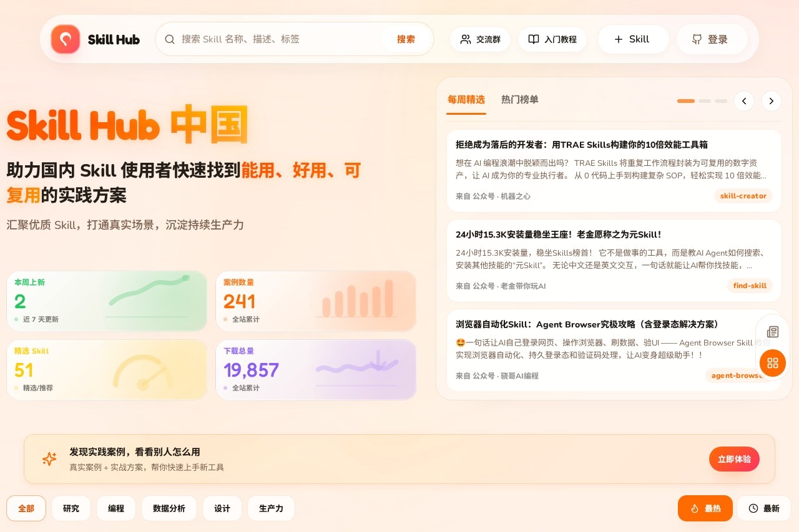The height and width of the screenshot is (532, 799).
Task: Select the 全部 category filter
Action: tap(26, 508)
